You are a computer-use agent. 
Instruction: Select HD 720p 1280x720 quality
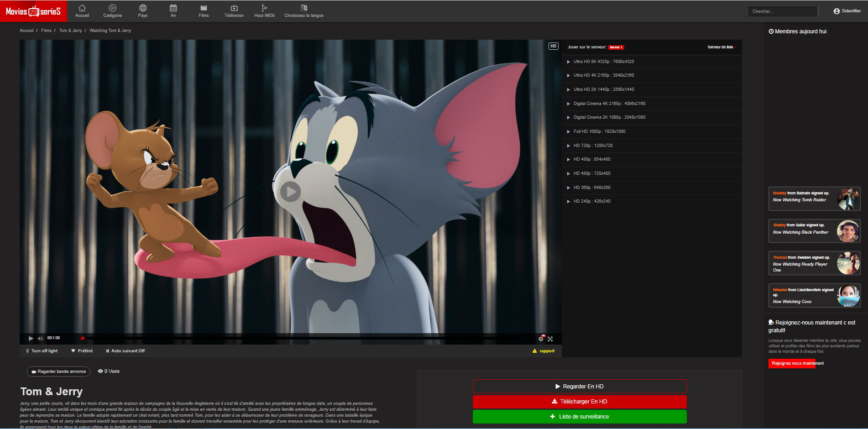[x=652, y=146]
